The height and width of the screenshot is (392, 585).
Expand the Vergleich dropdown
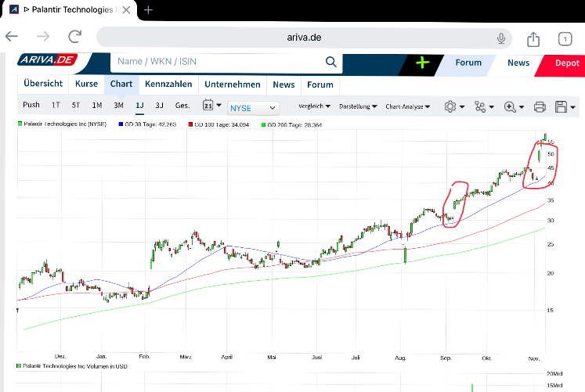pyautogui.click(x=314, y=106)
